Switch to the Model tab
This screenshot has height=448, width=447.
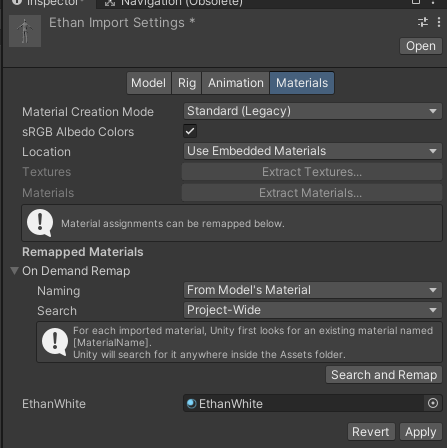149,83
